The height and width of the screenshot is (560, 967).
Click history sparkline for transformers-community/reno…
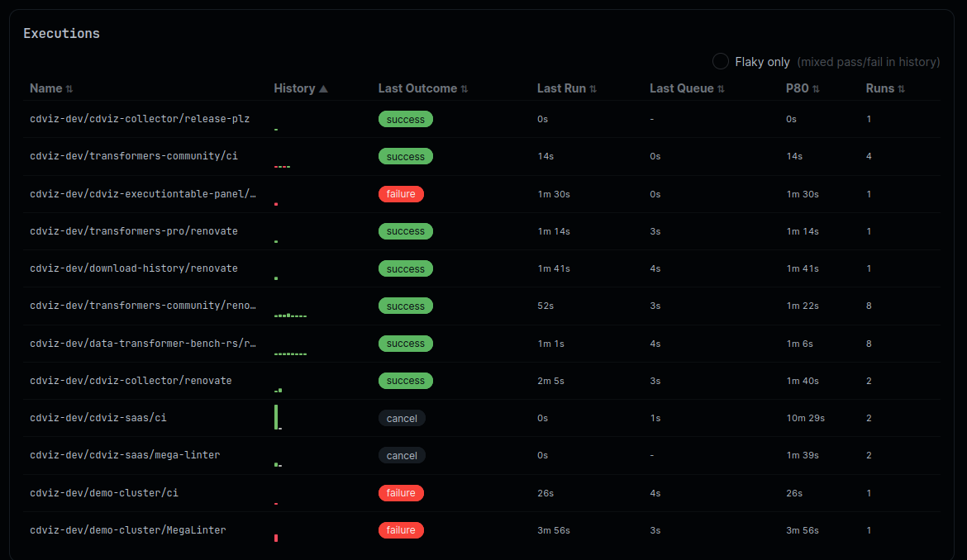tap(290, 316)
